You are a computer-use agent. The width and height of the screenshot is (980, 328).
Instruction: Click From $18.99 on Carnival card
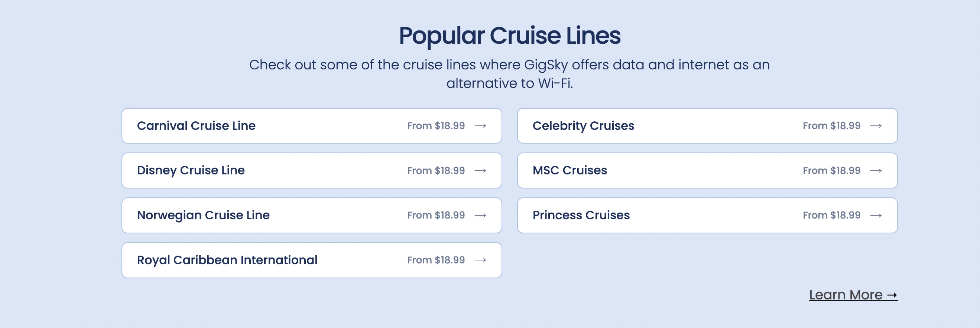coord(436,126)
